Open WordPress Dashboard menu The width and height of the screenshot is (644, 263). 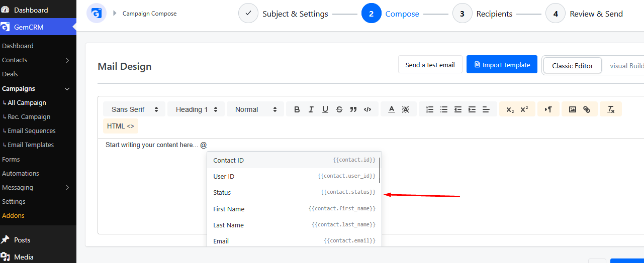[38, 10]
